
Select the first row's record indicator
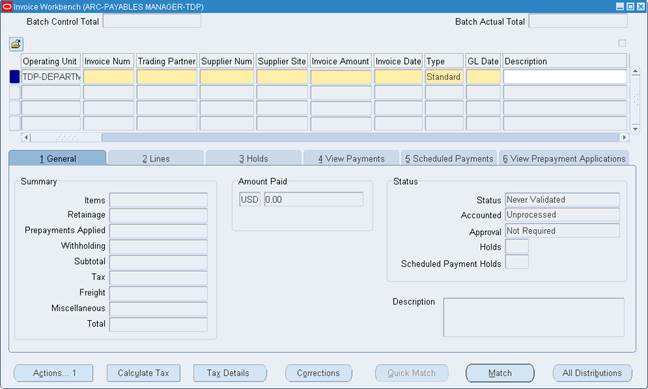click(x=14, y=77)
